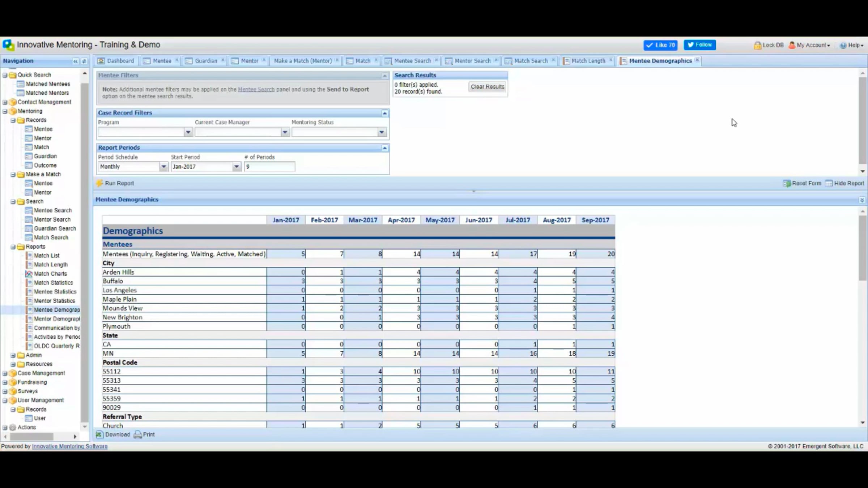Collapse the Quick Search tree node

(5, 75)
